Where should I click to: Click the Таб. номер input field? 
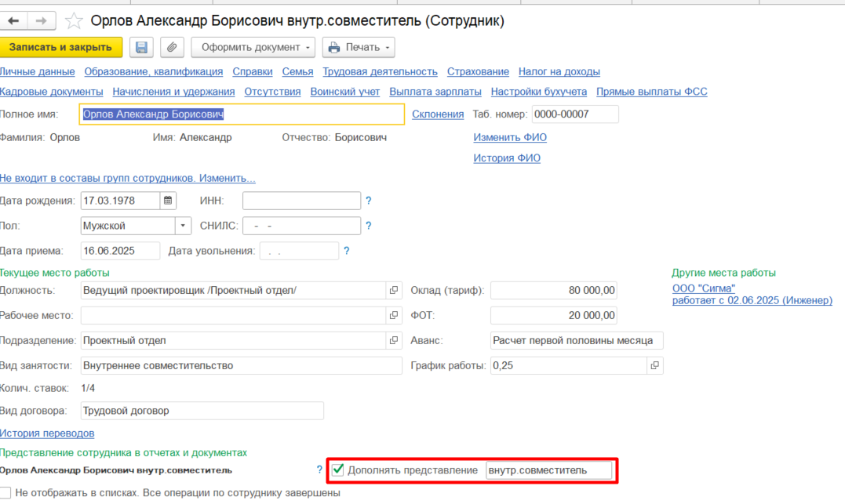click(x=576, y=114)
